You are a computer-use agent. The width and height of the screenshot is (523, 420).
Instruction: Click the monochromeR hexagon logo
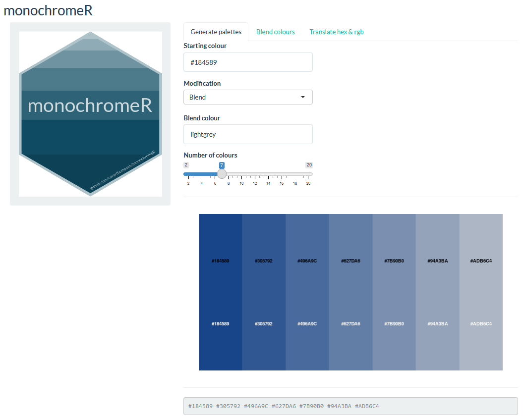coord(90,114)
